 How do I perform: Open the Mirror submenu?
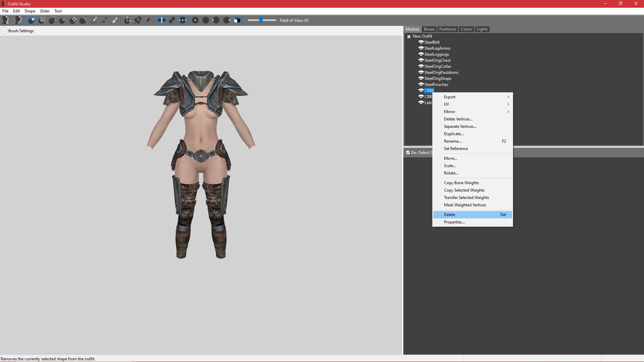click(473, 112)
